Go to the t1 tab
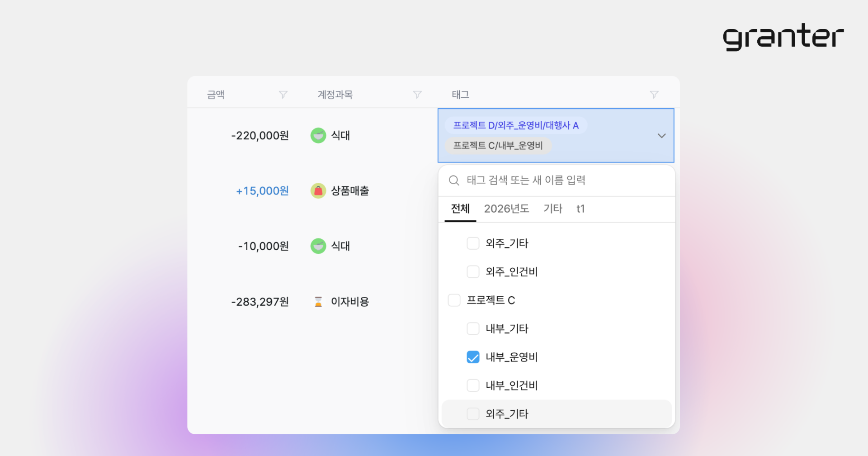This screenshot has width=868, height=456. [x=580, y=209]
